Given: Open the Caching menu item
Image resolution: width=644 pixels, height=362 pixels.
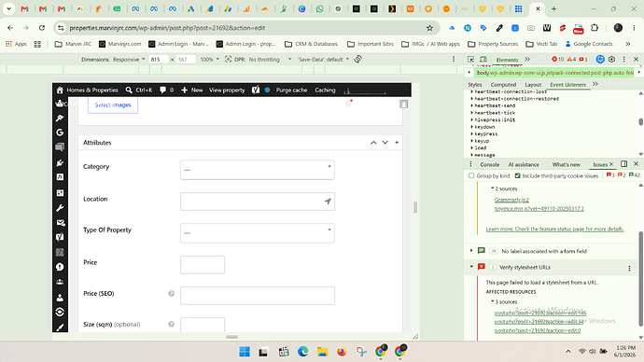Looking at the screenshot, I should [325, 90].
